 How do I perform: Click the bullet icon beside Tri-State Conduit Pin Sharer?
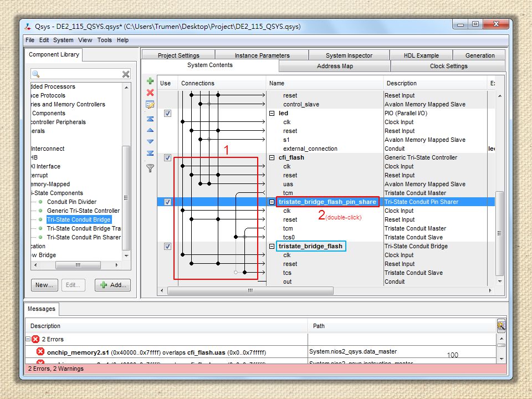40,238
